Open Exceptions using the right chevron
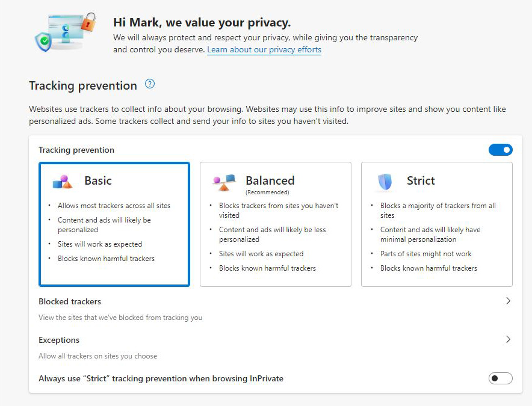 tap(508, 339)
